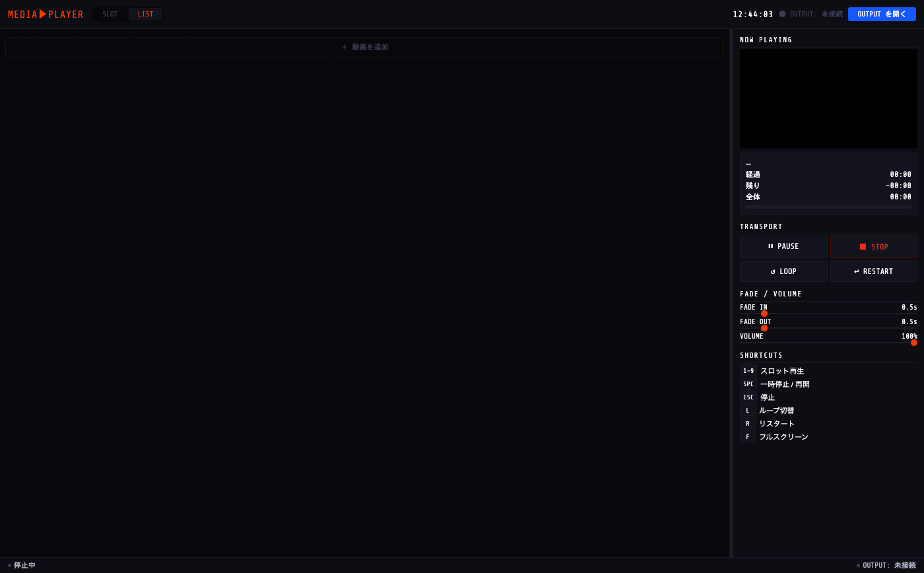Click the 残り remaining time value

[x=898, y=186]
